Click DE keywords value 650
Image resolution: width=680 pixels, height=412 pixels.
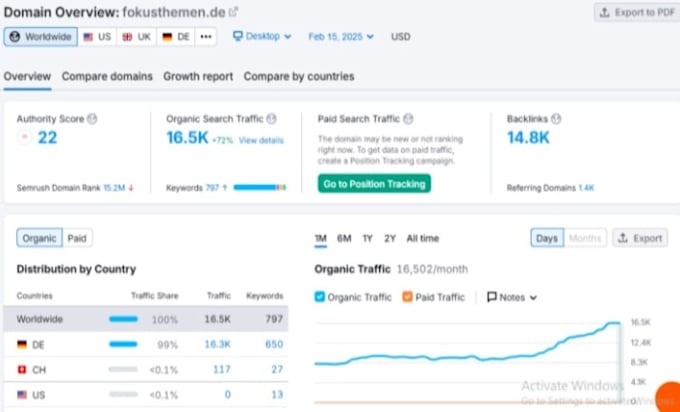pos(274,344)
